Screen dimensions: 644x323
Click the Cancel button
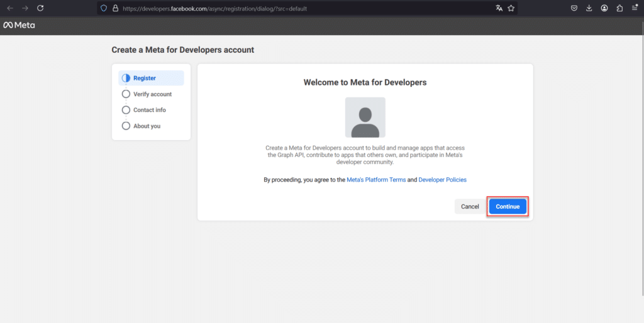470,207
